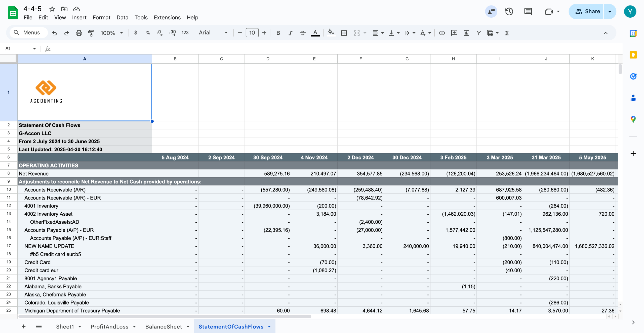Click the borders toolbar icon
The height and width of the screenshot is (333, 644).
tap(344, 33)
